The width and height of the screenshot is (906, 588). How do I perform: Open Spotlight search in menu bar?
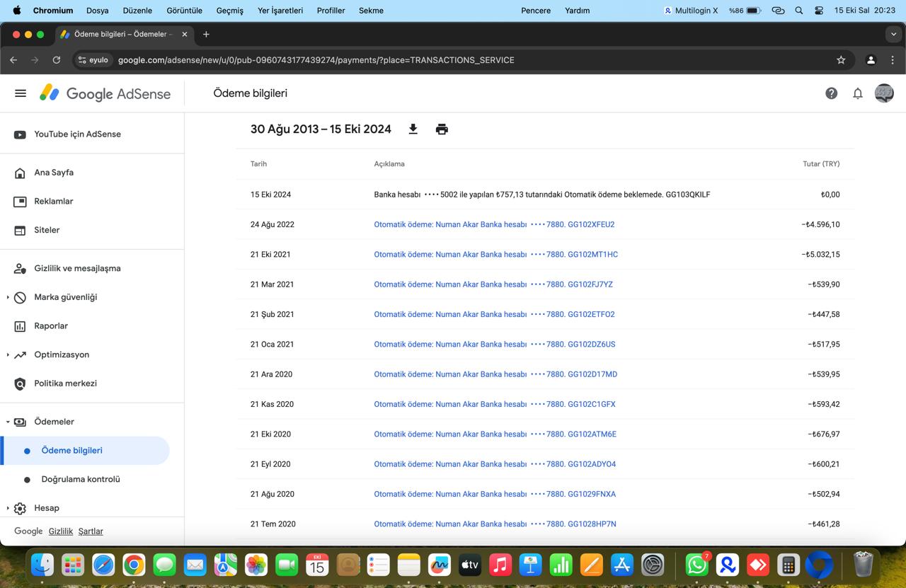pyautogui.click(x=799, y=11)
